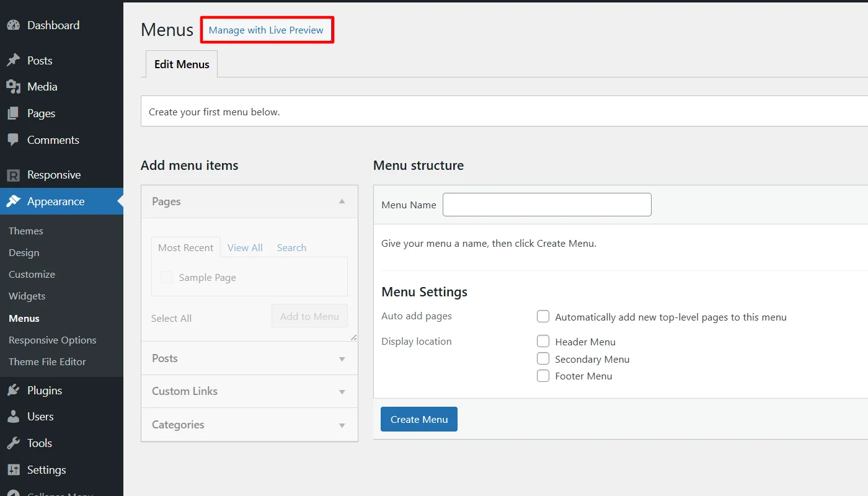Click the Categories panel heading text
The image size is (868, 496).
(x=178, y=425)
